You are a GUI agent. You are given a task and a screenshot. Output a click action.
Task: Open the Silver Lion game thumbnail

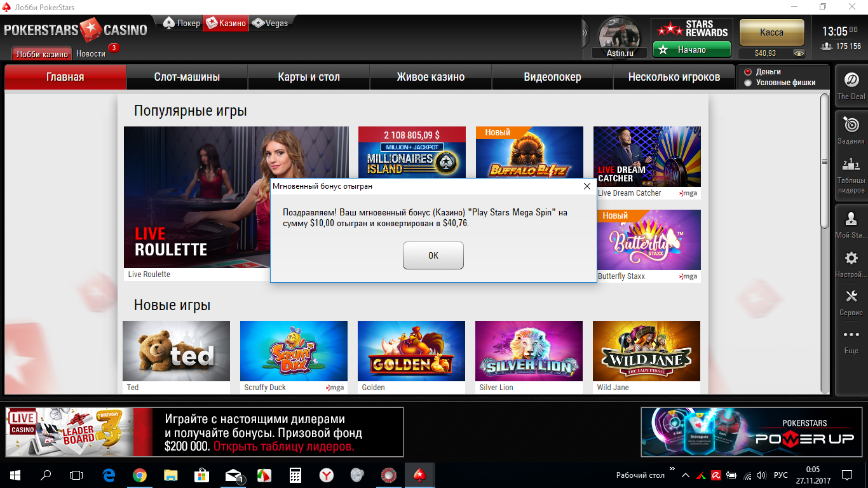(x=529, y=351)
